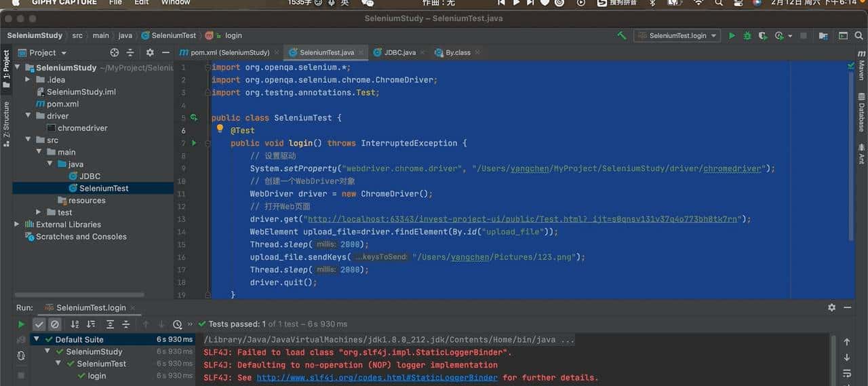The image size is (868, 386).
Task: Click the localhost URL in driver.get
Action: coord(522,219)
